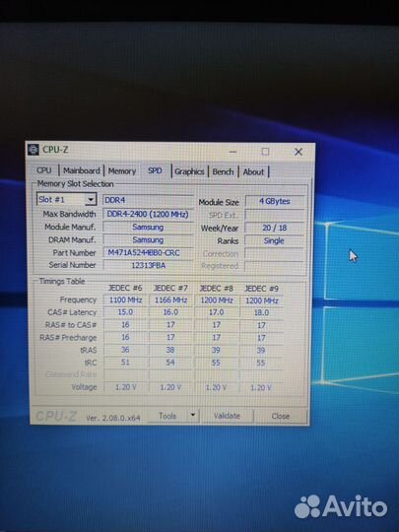Click serial number 12313FBA

(x=148, y=265)
